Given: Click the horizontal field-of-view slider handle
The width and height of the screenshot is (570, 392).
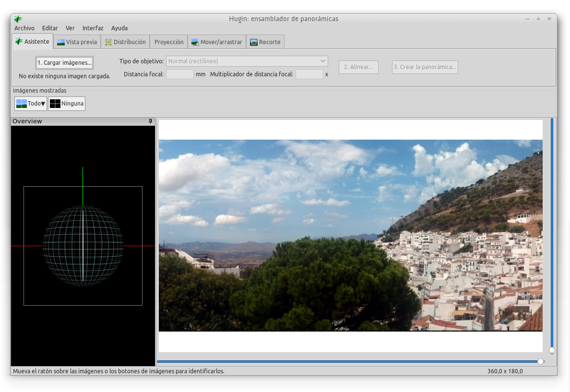Looking at the screenshot, I should pyautogui.click(x=541, y=361).
